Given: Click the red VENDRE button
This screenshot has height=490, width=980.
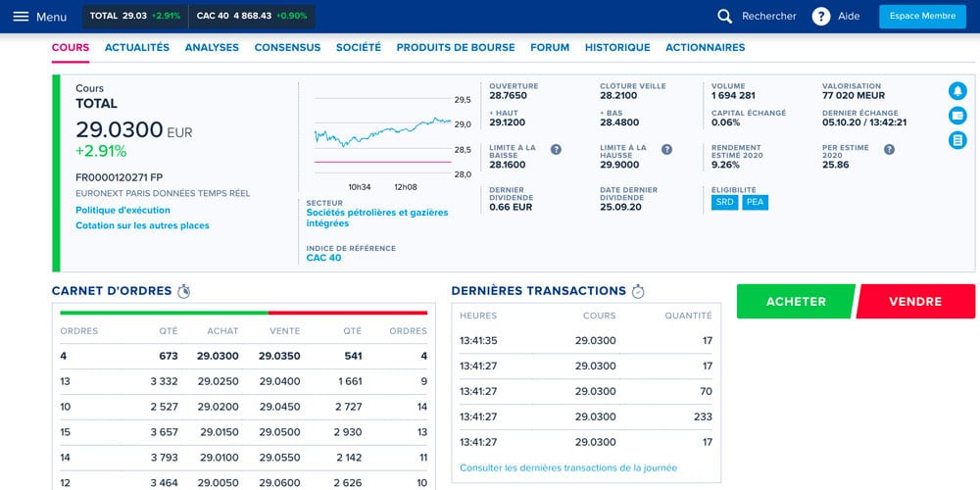Looking at the screenshot, I should [x=915, y=301].
